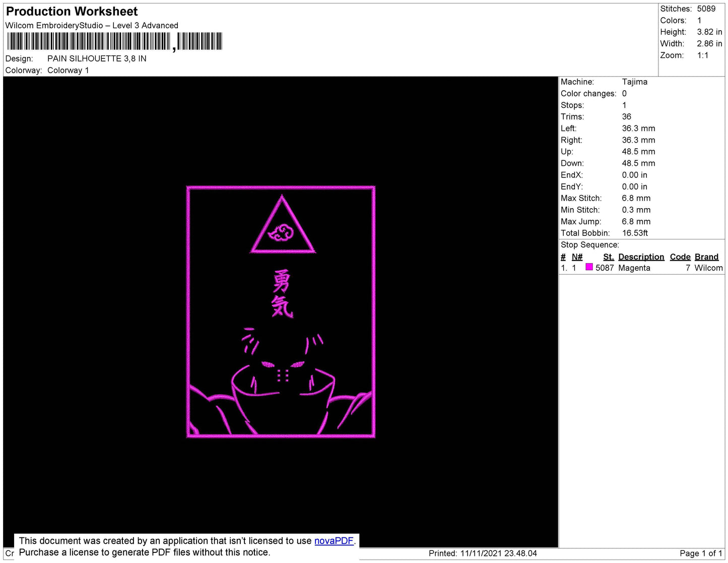Click the Magenta description in stop row
The image size is (728, 563).
point(634,268)
